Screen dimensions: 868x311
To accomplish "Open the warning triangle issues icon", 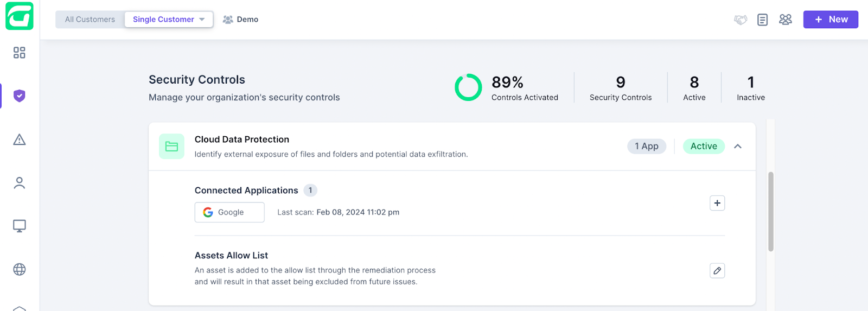I will click(x=20, y=139).
